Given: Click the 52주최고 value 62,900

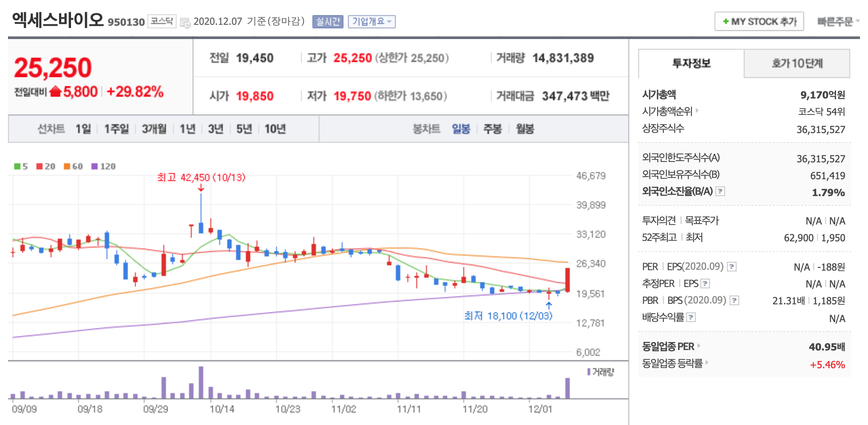Looking at the screenshot, I should coord(798,238).
